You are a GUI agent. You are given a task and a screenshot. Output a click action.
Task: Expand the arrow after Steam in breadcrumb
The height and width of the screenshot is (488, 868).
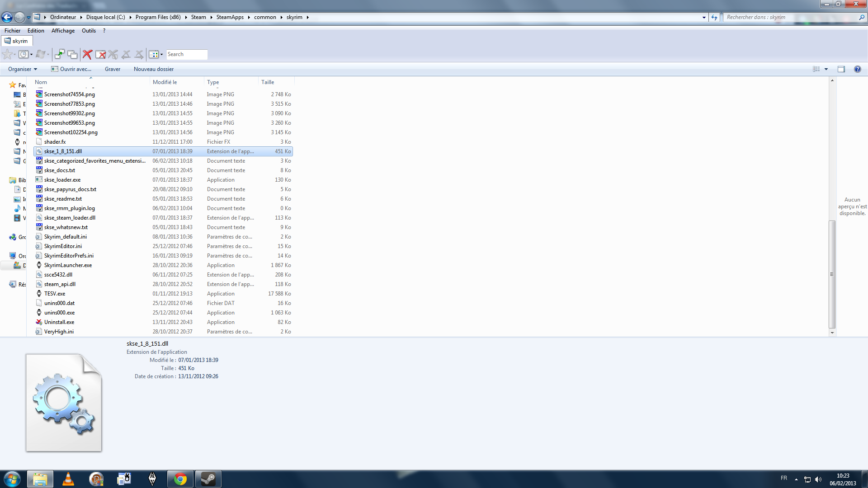pyautogui.click(x=211, y=17)
